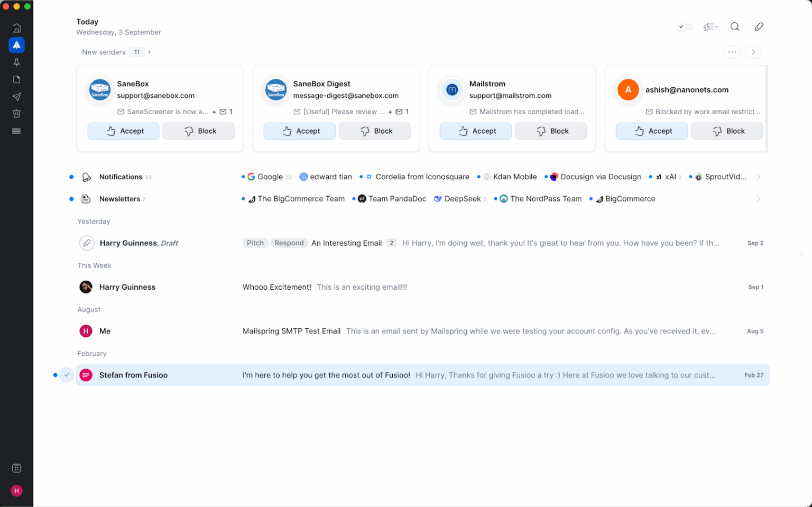This screenshot has width=812, height=507.
Task: View drafts using the document icon
Action: pyautogui.click(x=16, y=79)
